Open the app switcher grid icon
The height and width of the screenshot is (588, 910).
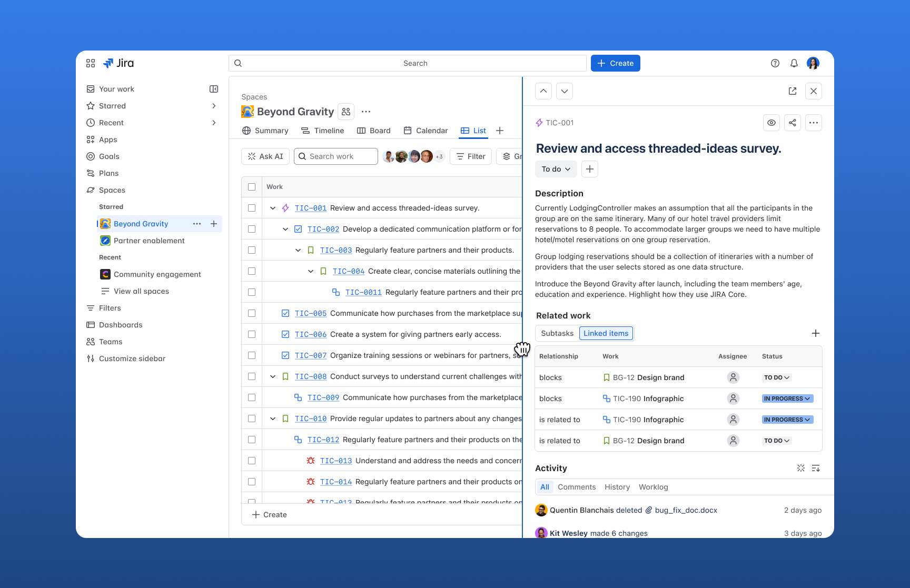[91, 63]
